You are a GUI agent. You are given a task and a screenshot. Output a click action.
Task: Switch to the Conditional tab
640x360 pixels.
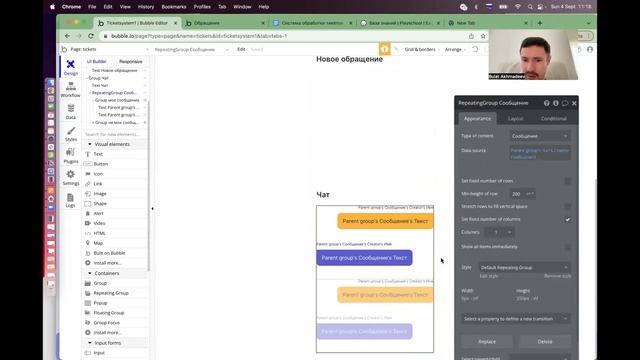(553, 119)
